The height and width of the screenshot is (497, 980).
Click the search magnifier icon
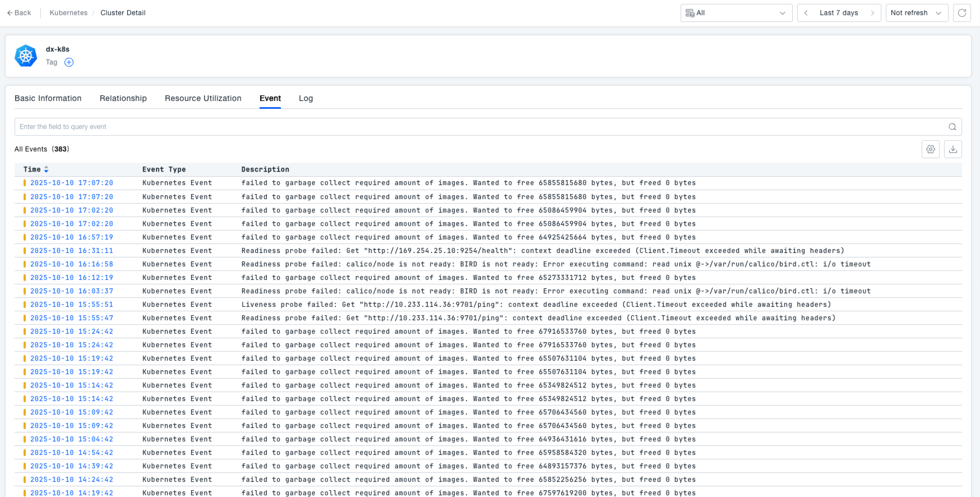tap(952, 127)
